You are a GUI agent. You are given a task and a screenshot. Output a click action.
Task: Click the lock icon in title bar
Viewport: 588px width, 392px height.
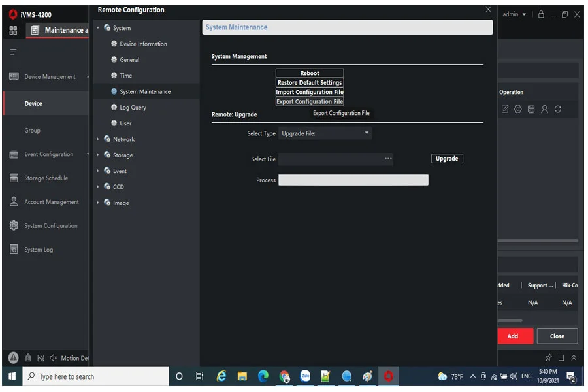541,14
